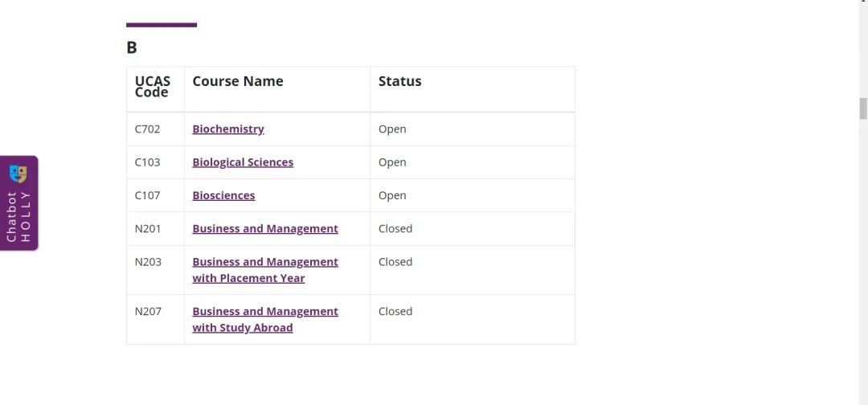Image resolution: width=868 pixels, height=405 pixels.
Task: Open Business and Management with Placement Year
Action: point(265,270)
